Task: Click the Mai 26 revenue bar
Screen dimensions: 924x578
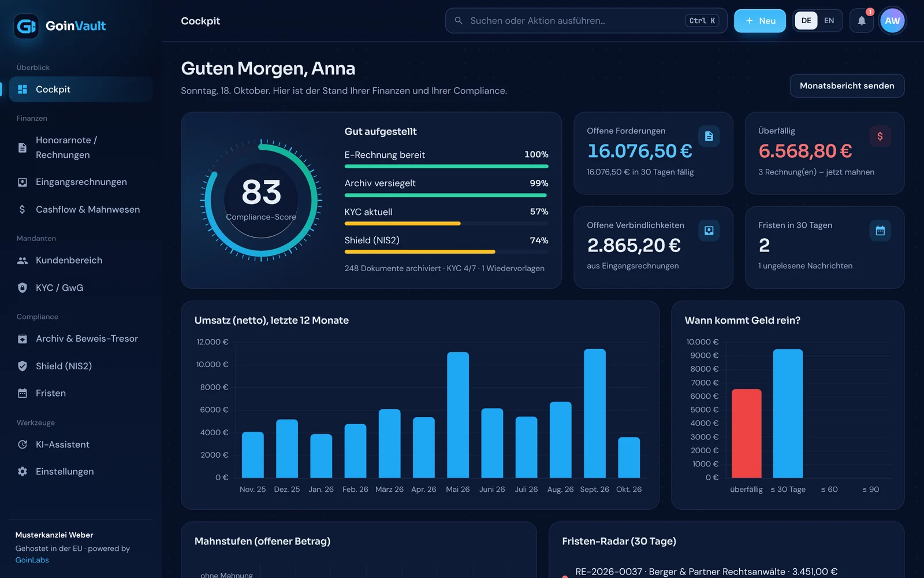Action: click(458, 415)
